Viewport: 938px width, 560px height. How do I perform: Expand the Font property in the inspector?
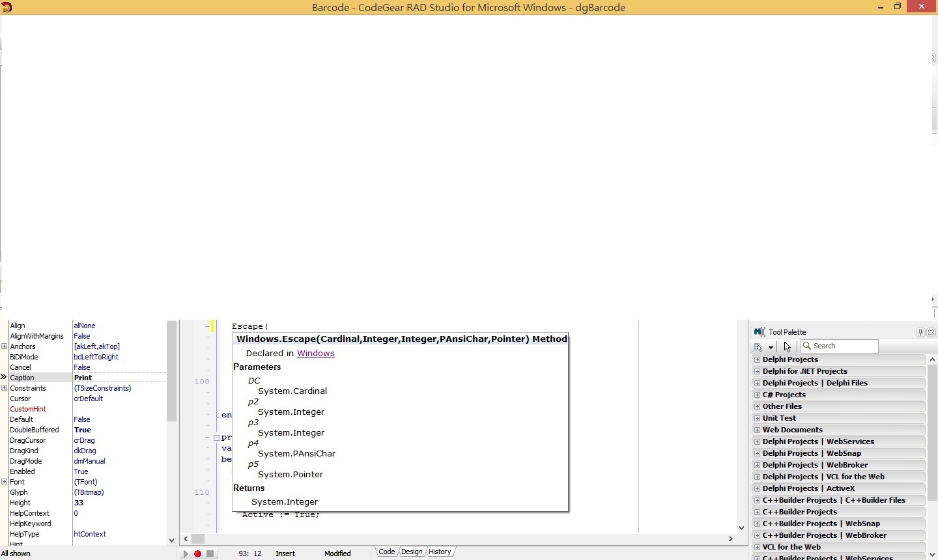click(x=5, y=482)
